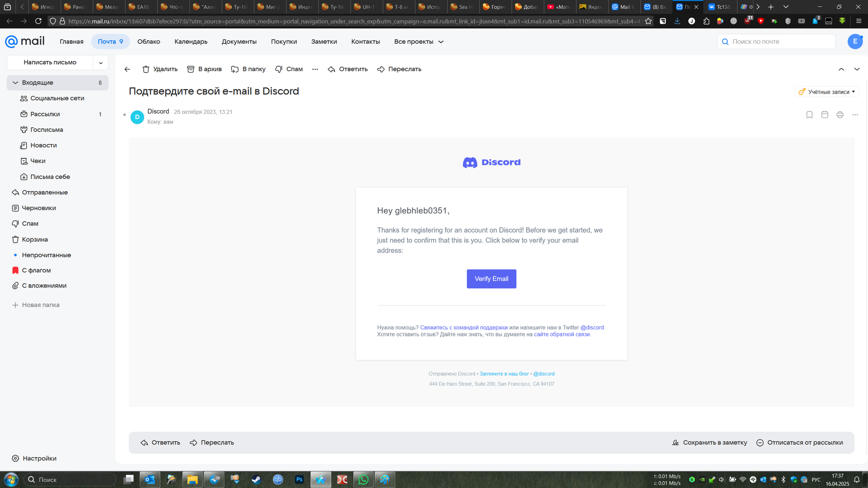
Task: Click the calendar icon in the email header
Action: (x=824, y=115)
